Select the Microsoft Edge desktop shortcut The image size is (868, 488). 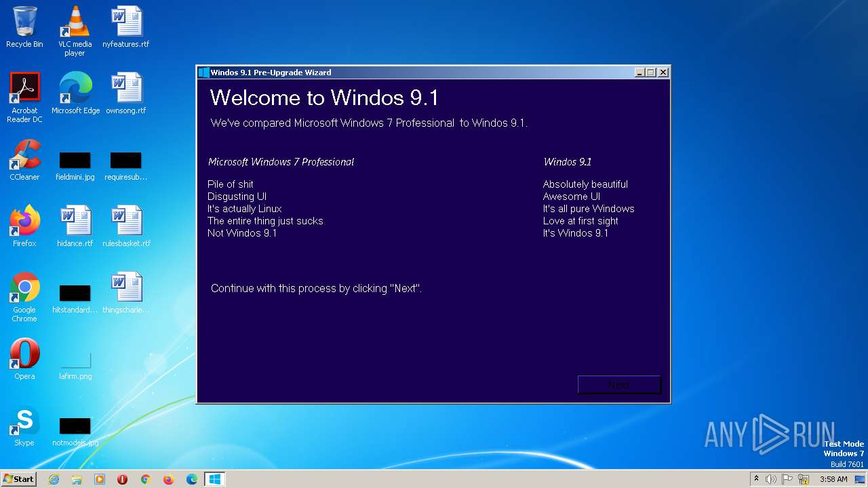click(75, 94)
